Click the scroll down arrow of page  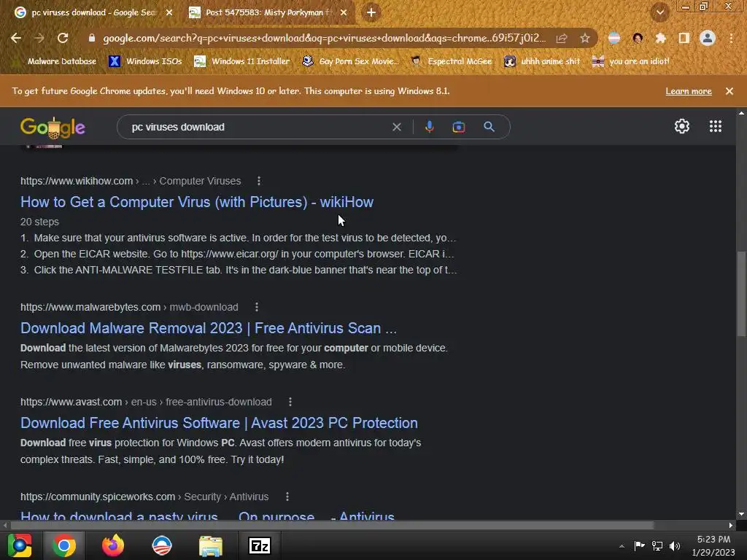(x=741, y=514)
